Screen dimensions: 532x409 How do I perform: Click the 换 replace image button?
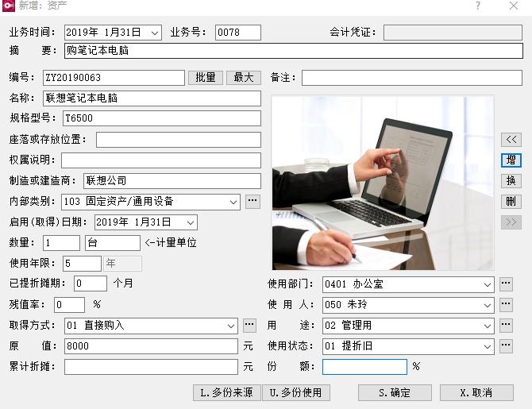tap(511, 181)
